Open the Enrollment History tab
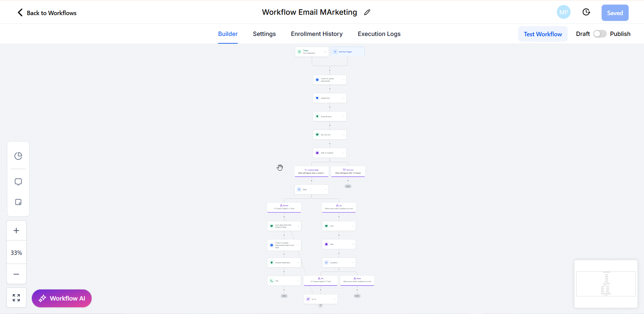 point(316,34)
